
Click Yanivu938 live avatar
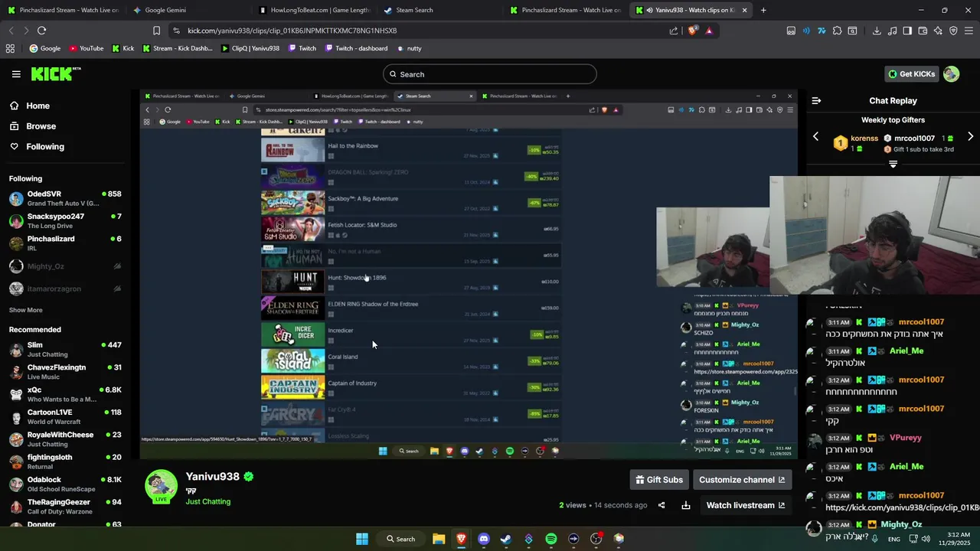tap(162, 486)
